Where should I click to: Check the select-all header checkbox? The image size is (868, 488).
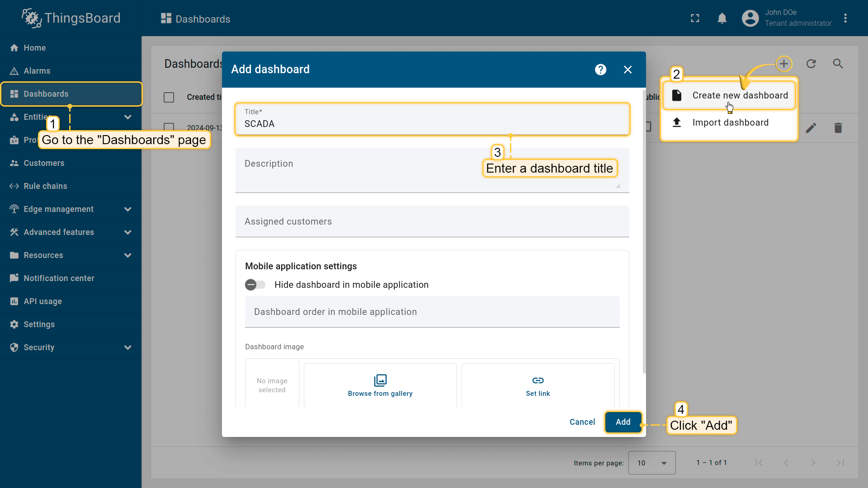[169, 97]
